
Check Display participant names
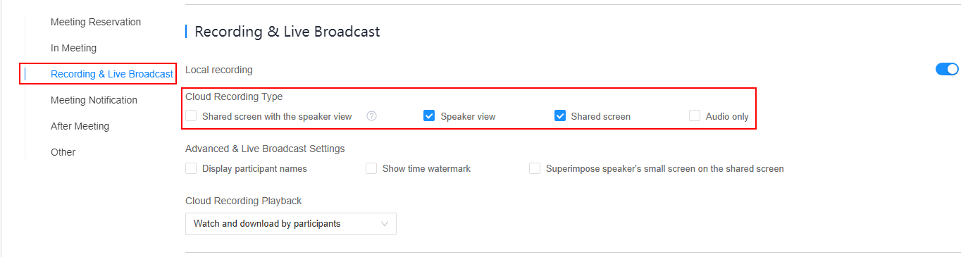tap(191, 168)
